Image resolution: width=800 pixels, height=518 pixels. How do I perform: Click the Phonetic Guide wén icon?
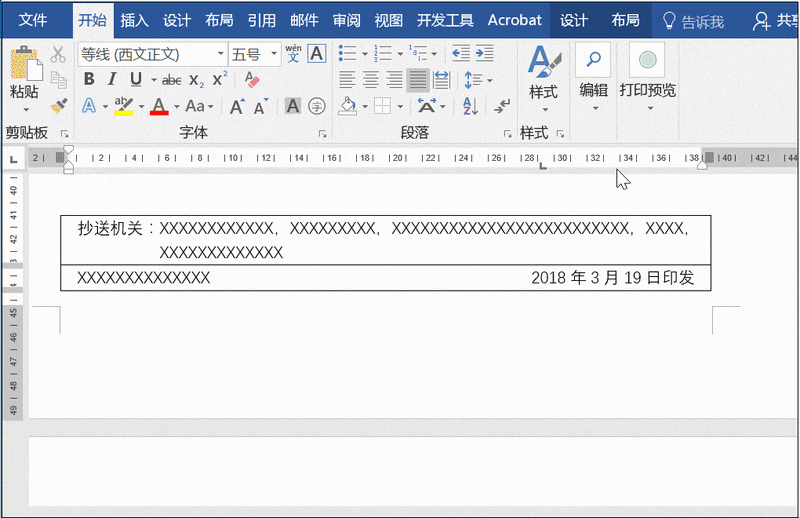(x=293, y=53)
